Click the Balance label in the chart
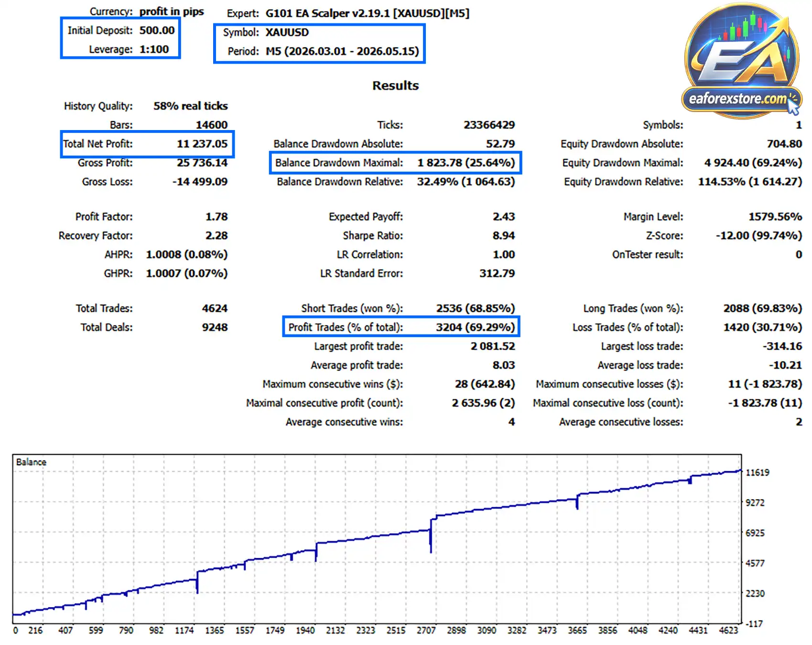The image size is (812, 645). (31, 462)
